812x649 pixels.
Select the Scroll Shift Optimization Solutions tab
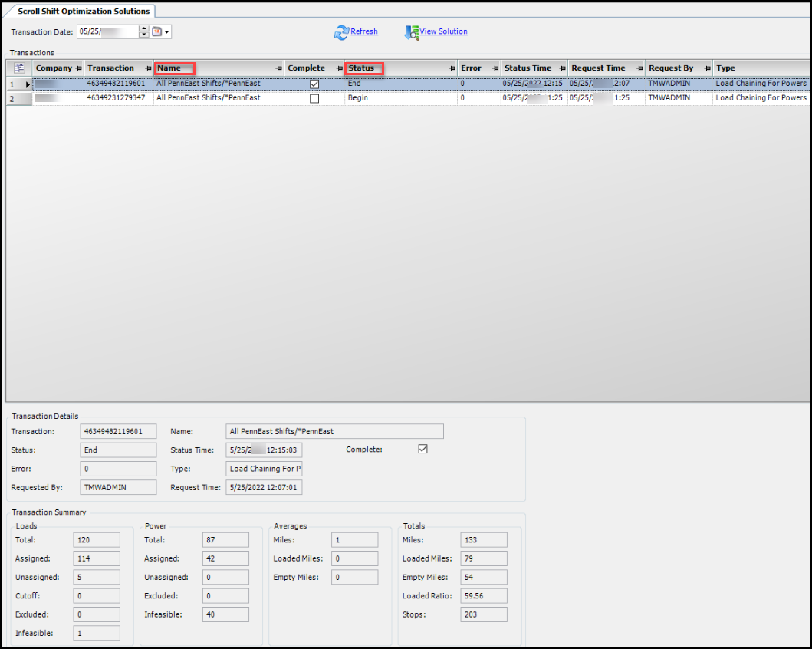[x=83, y=11]
